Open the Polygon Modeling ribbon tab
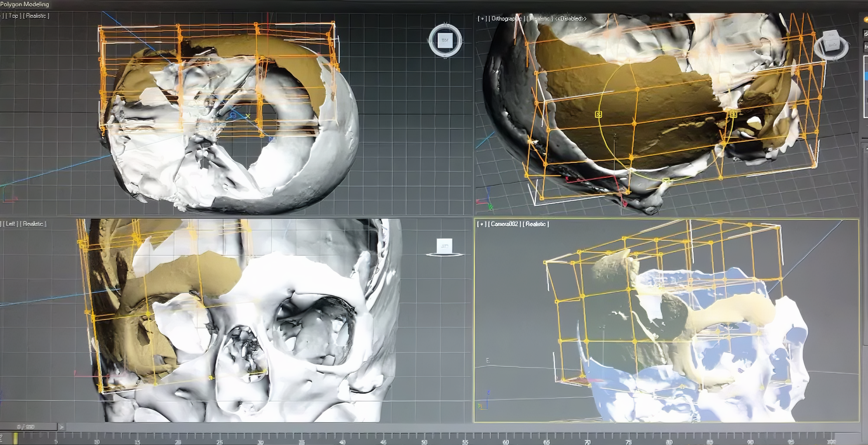This screenshot has width=868, height=445. click(x=25, y=4)
